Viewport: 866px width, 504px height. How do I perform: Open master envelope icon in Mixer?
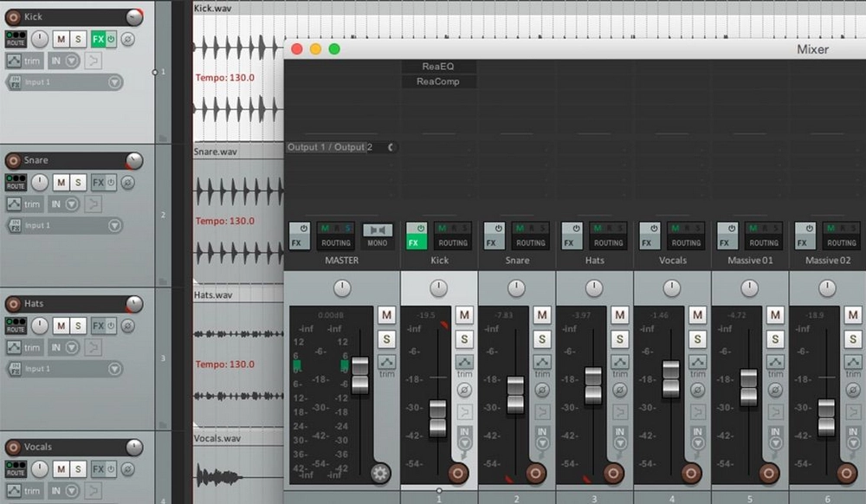pyautogui.click(x=386, y=362)
